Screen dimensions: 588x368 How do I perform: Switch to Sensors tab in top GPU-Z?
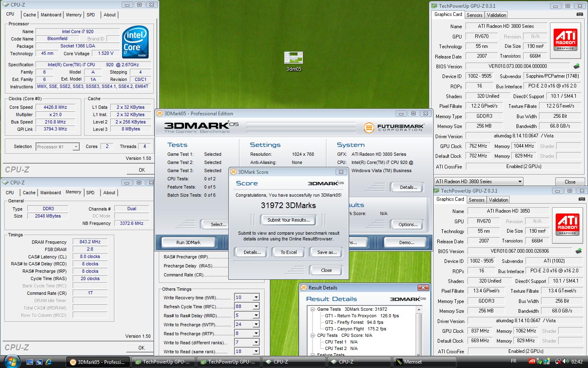[474, 15]
